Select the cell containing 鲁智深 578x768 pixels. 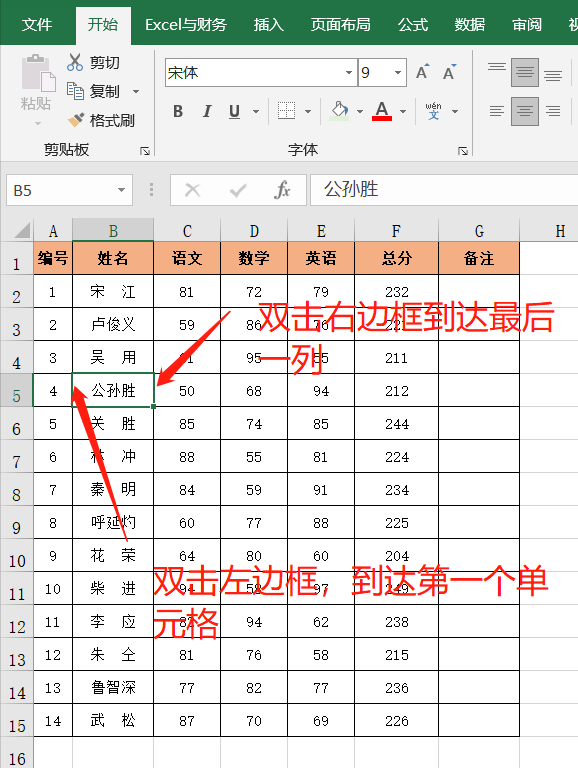[x=113, y=687]
